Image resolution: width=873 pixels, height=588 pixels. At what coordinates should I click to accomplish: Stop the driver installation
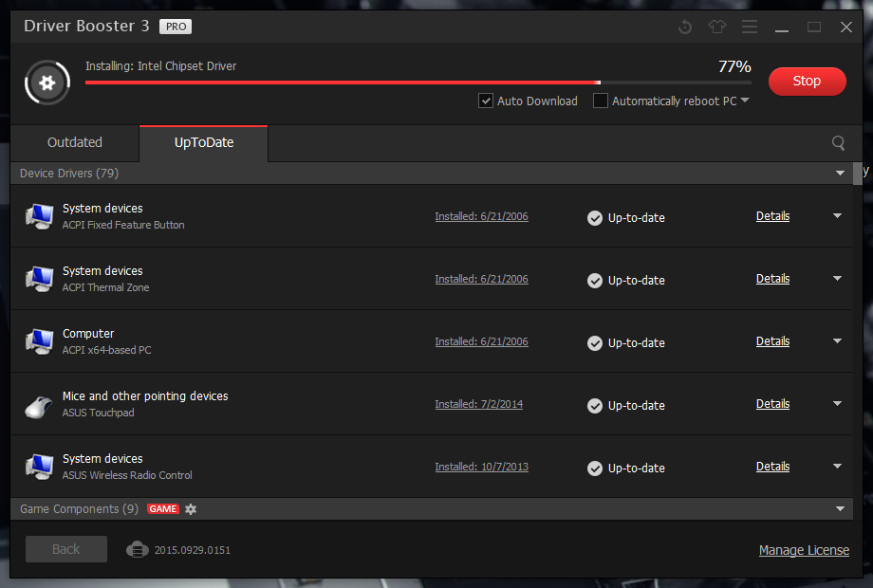807,82
